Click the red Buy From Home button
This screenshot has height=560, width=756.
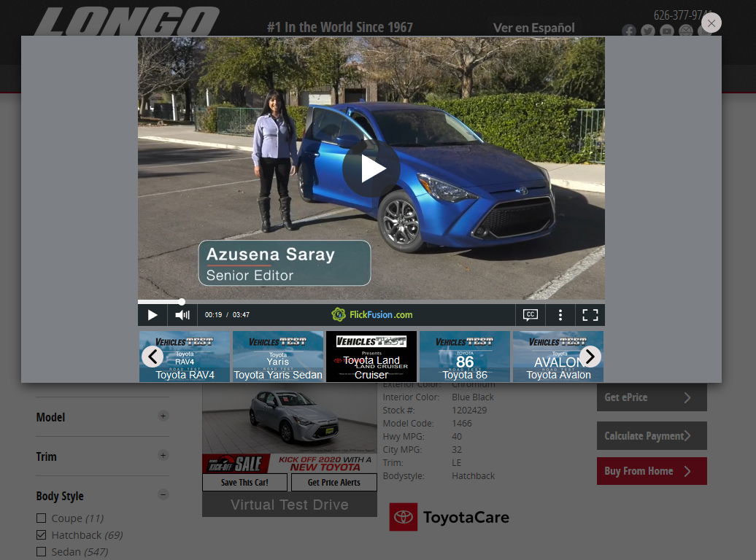click(x=652, y=471)
